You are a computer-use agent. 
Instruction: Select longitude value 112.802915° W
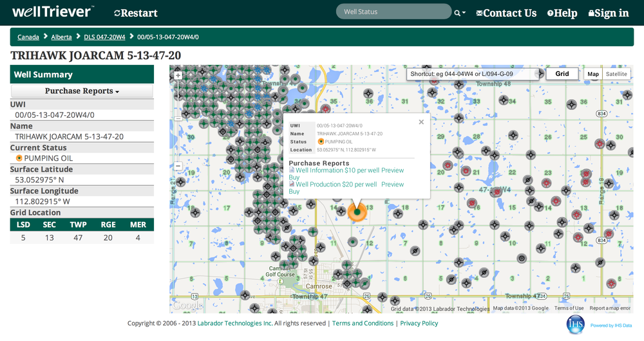43,201
